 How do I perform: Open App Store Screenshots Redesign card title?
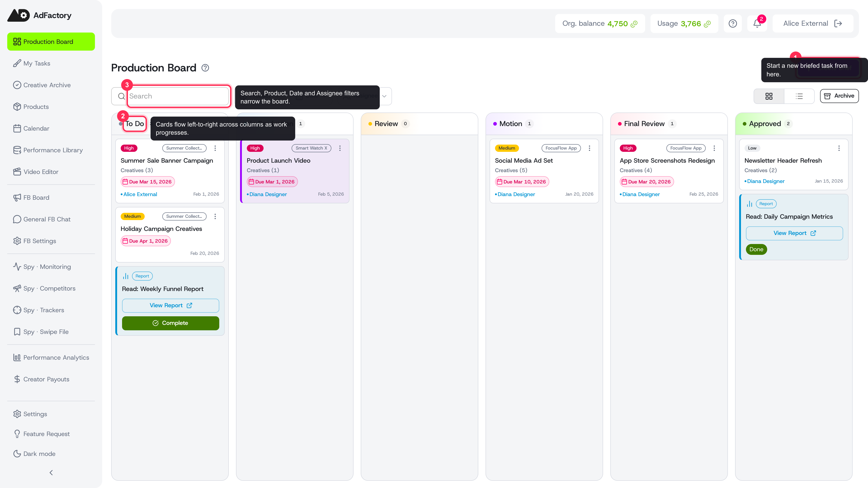coord(667,161)
